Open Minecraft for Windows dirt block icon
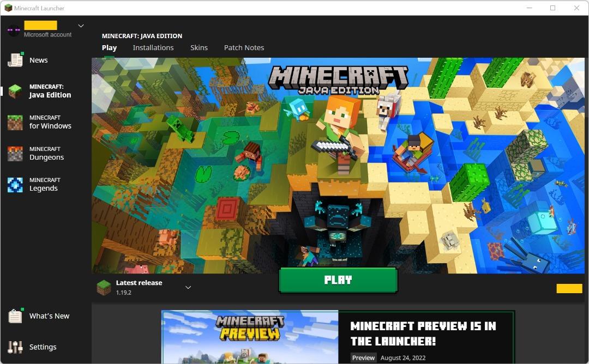The width and height of the screenshot is (589, 364). tap(15, 122)
